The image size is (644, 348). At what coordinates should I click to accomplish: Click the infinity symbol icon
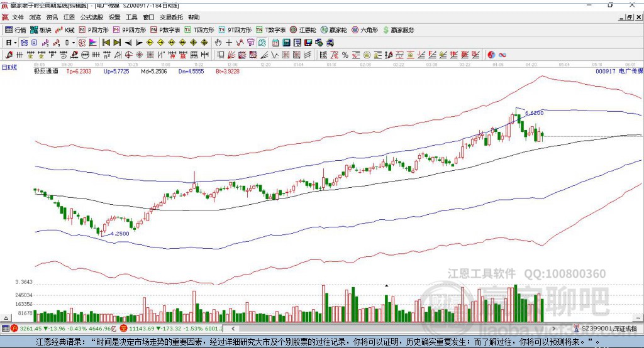pyautogui.click(x=502, y=55)
